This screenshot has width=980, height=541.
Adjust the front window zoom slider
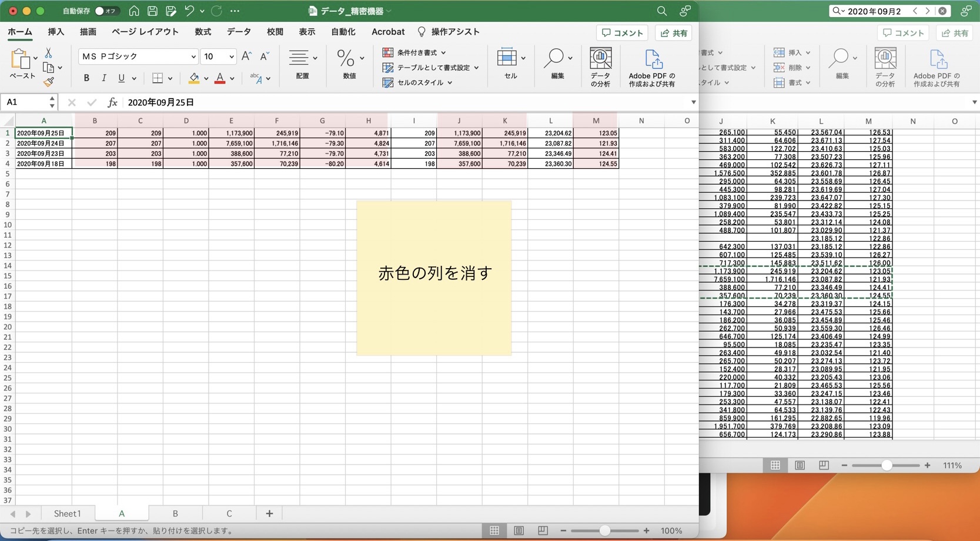[x=605, y=530]
